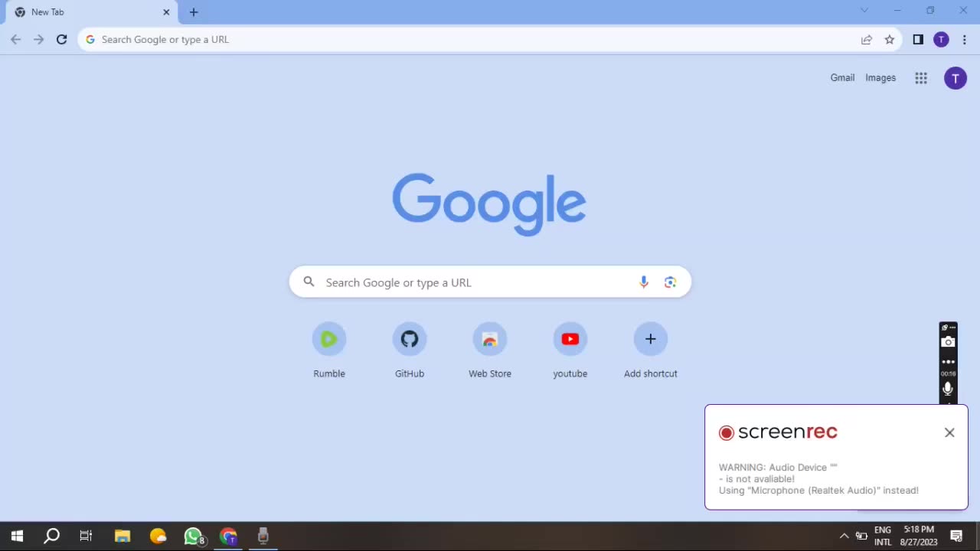Open File Explorer from the taskbar
The width and height of the screenshot is (980, 551).
[x=122, y=536]
